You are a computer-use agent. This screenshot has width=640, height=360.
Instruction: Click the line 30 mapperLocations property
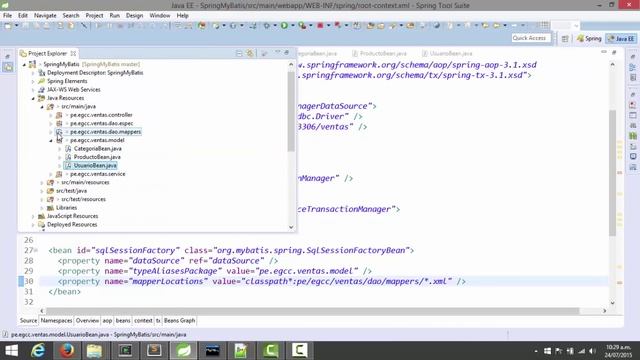click(x=261, y=282)
